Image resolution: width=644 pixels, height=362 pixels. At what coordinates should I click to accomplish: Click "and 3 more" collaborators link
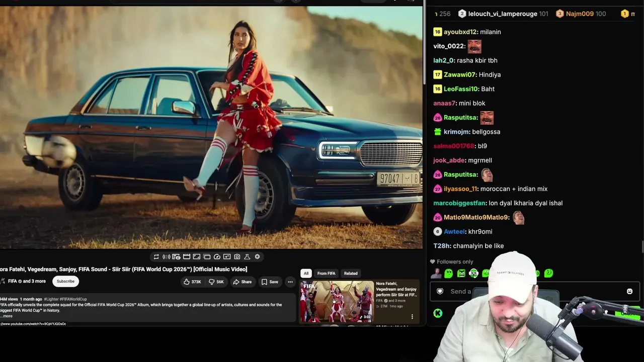click(x=34, y=281)
